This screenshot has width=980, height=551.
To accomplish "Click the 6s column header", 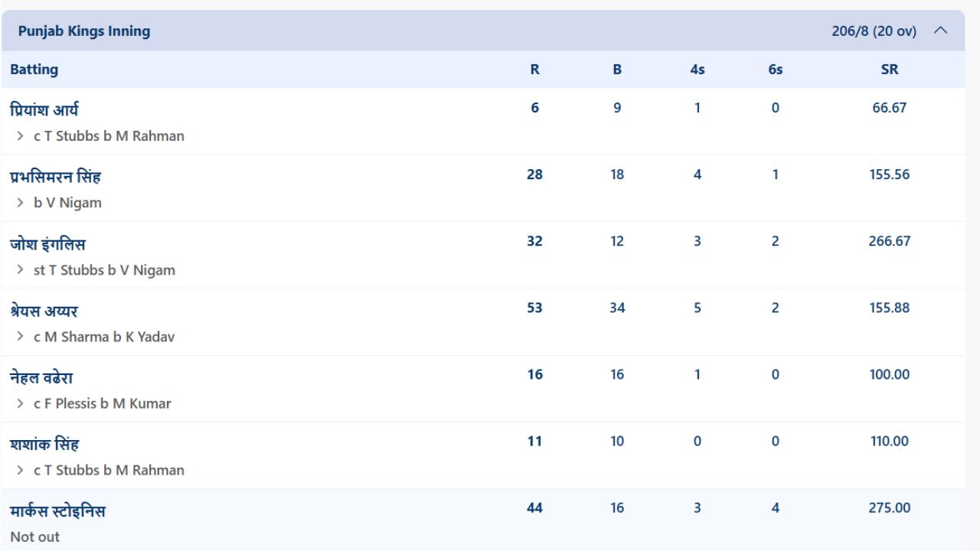I will pos(776,69).
